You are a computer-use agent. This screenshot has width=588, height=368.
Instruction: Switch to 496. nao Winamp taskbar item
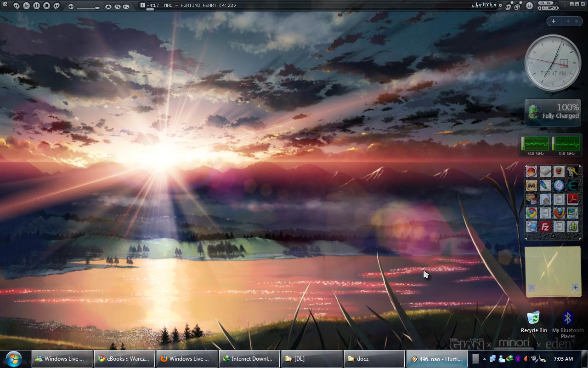pyautogui.click(x=436, y=359)
